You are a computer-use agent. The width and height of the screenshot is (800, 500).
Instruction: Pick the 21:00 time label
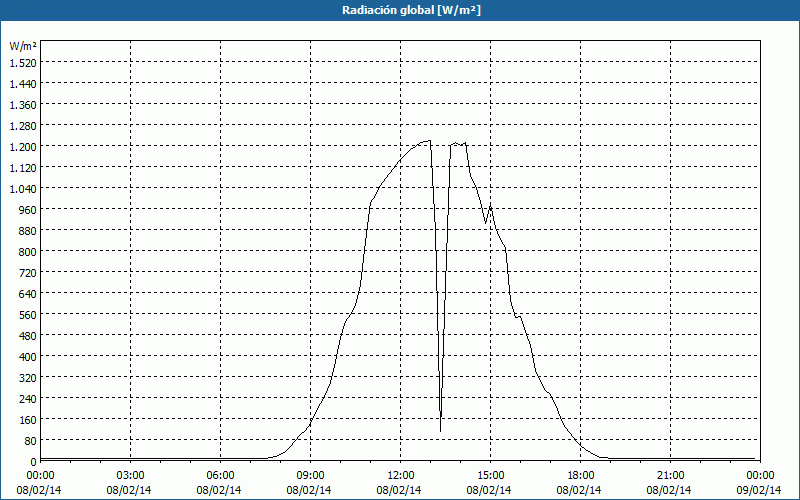click(x=670, y=476)
